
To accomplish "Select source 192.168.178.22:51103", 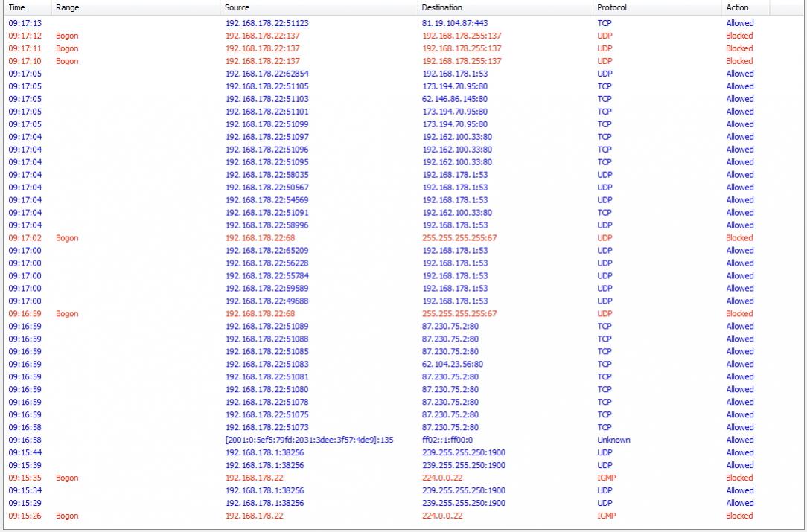I will coord(267,99).
